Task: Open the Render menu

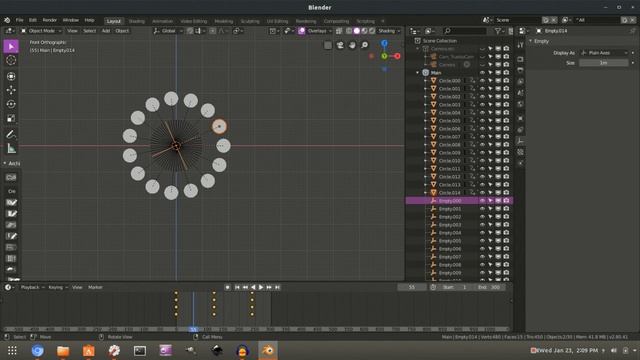Action: pyautogui.click(x=49, y=20)
